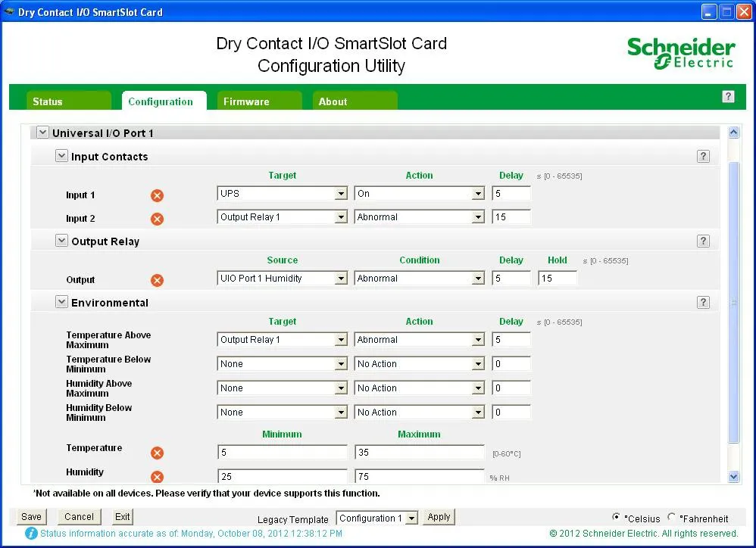
Task: Open help for the Input Contacts section
Action: tap(703, 155)
